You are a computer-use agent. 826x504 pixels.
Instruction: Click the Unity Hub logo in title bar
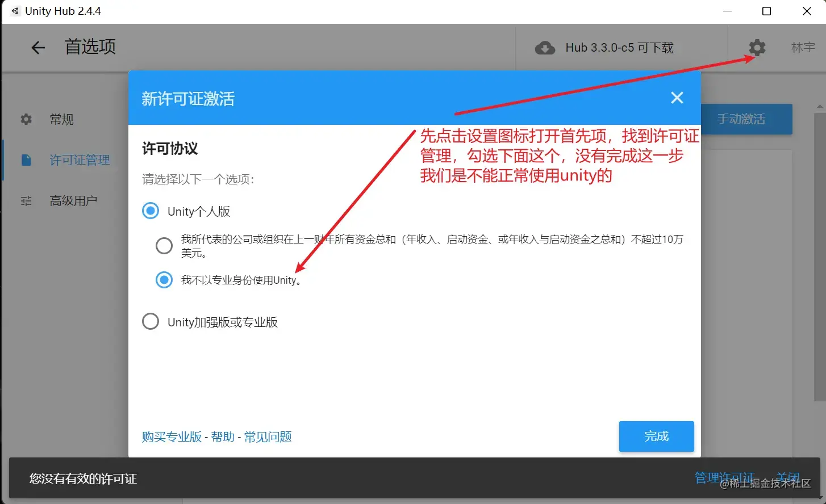[x=15, y=11]
